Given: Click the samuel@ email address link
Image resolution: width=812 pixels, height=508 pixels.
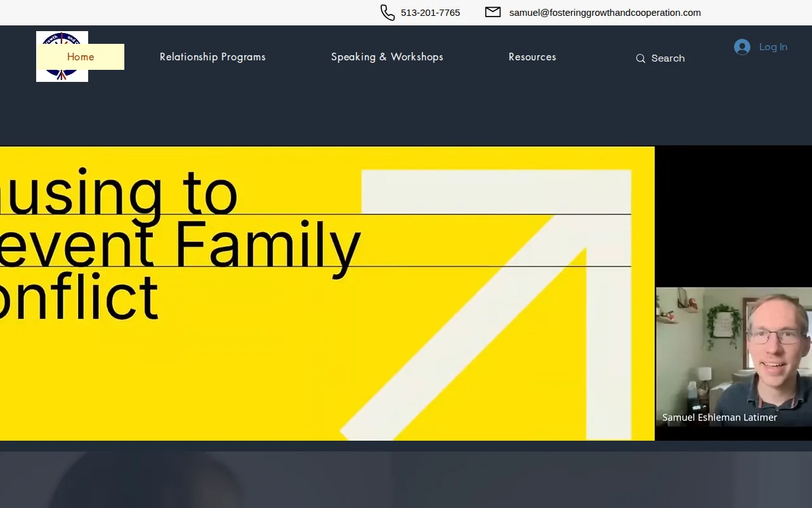Looking at the screenshot, I should click(x=605, y=13).
